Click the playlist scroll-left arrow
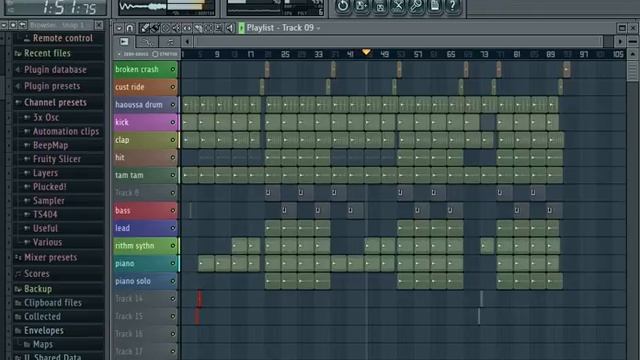This screenshot has width=640, height=360. [187, 41]
